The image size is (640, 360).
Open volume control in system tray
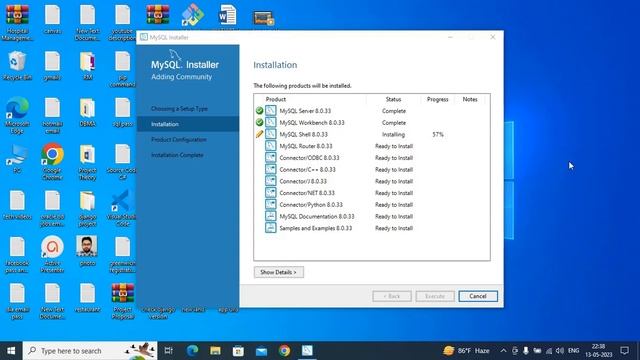(x=560, y=351)
